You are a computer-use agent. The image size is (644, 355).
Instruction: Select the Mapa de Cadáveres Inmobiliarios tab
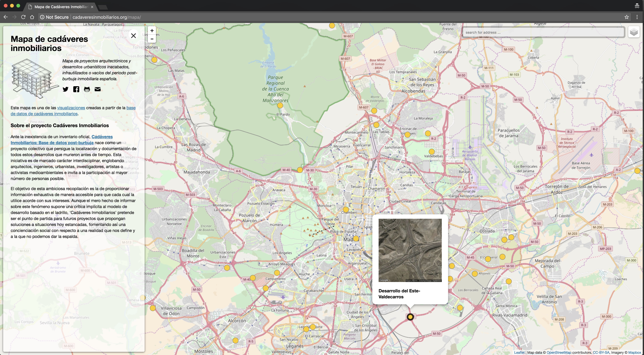coord(60,7)
